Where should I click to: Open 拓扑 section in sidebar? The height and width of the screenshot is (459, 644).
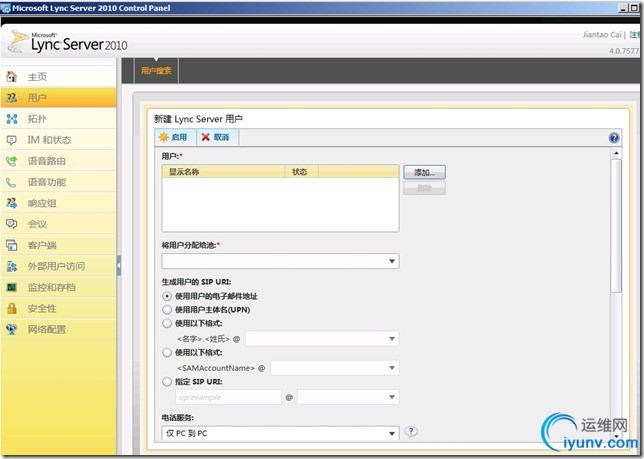coord(58,119)
